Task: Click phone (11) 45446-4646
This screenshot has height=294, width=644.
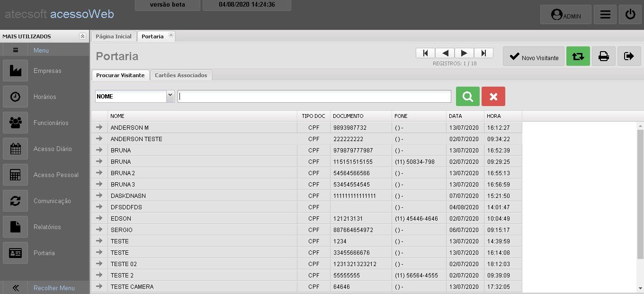Action: click(x=416, y=219)
